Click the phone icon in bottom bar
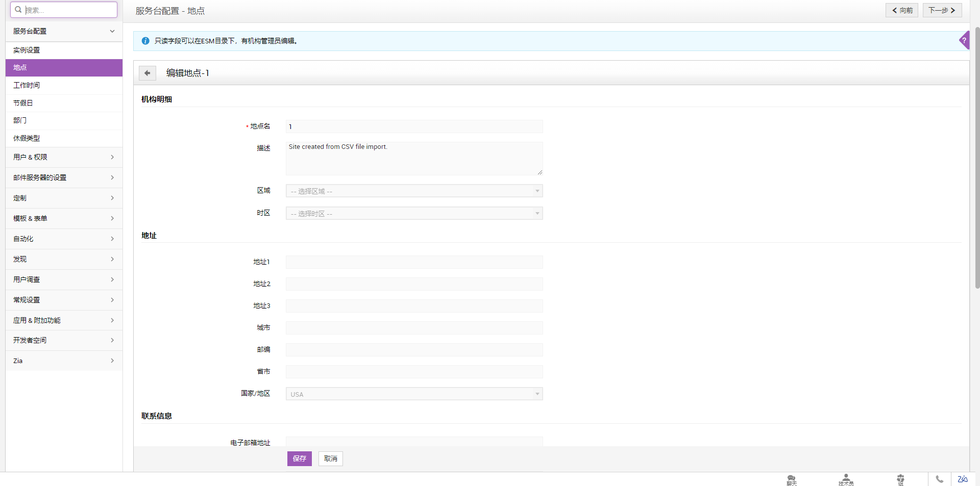 (x=939, y=479)
